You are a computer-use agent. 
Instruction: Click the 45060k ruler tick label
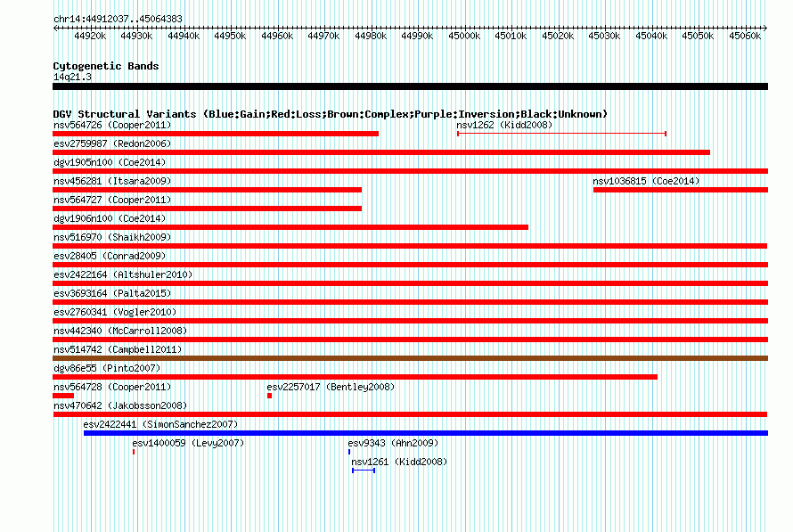745,36
